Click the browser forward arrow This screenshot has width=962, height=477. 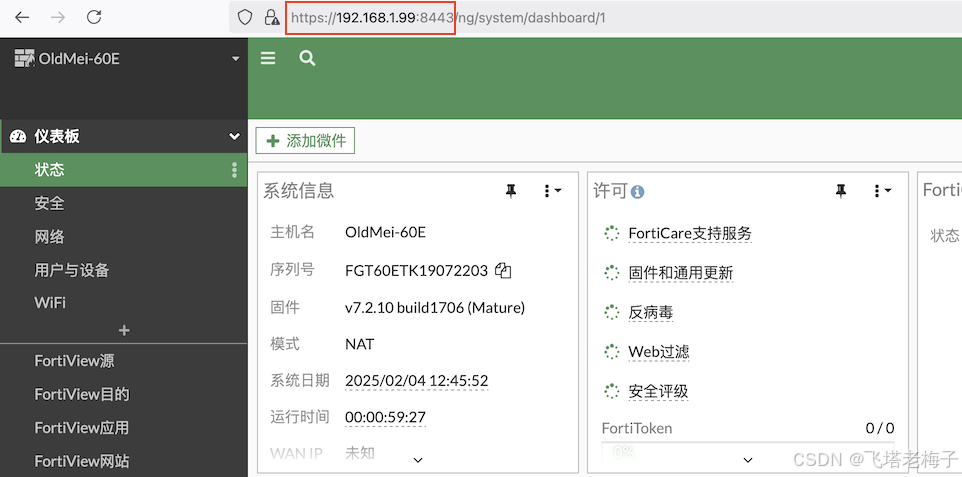pos(58,17)
